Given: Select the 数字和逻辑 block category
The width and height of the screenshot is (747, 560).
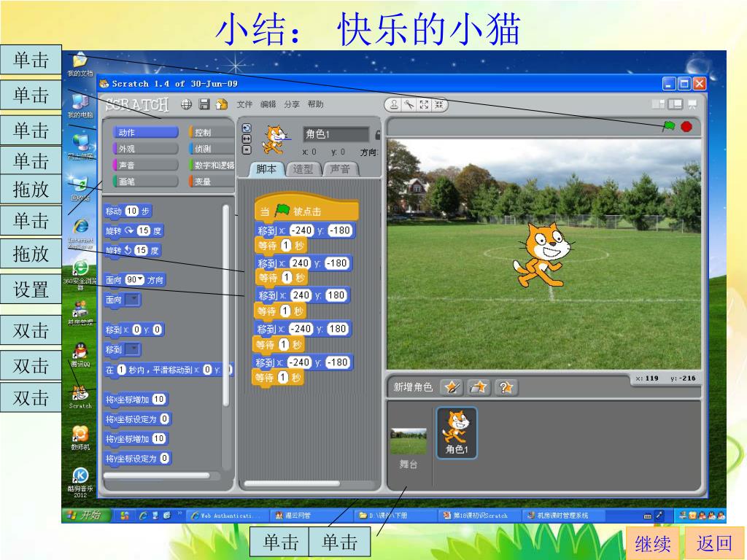Looking at the screenshot, I should pos(212,165).
